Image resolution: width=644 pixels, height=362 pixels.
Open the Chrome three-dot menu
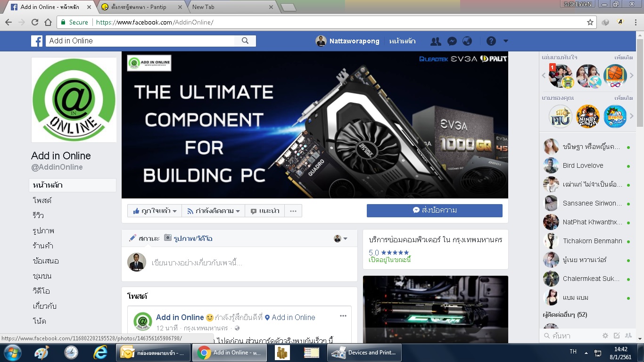(635, 22)
